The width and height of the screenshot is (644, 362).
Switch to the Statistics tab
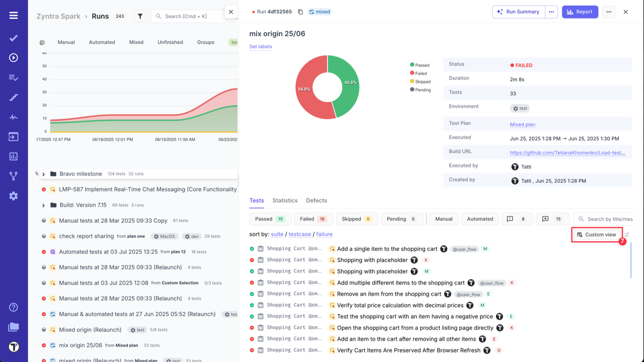point(285,201)
